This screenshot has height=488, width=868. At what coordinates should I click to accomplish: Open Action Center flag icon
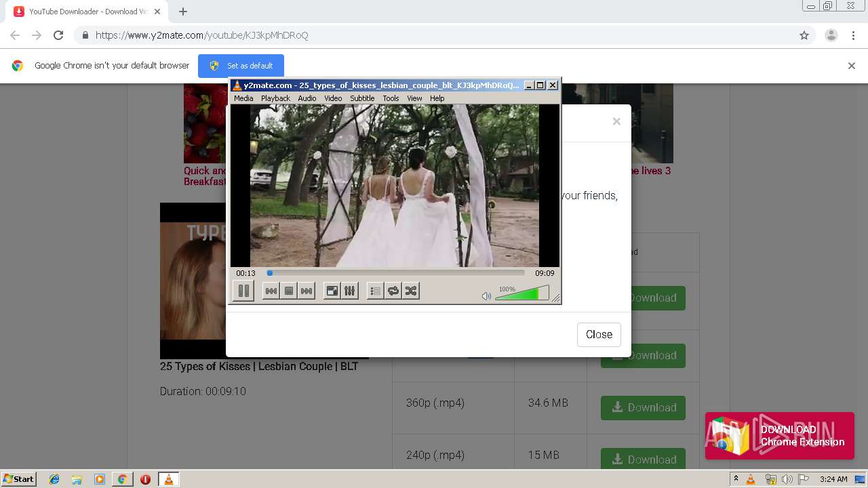click(x=804, y=479)
